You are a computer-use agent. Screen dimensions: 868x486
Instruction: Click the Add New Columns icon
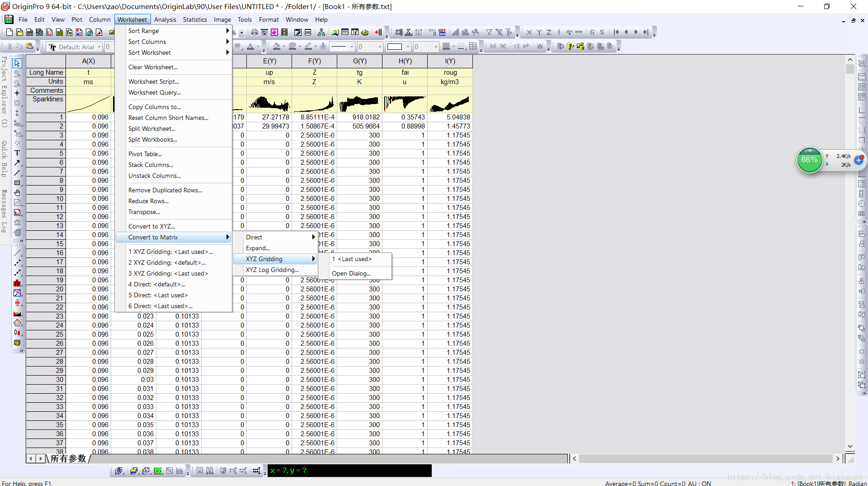[x=378, y=32]
